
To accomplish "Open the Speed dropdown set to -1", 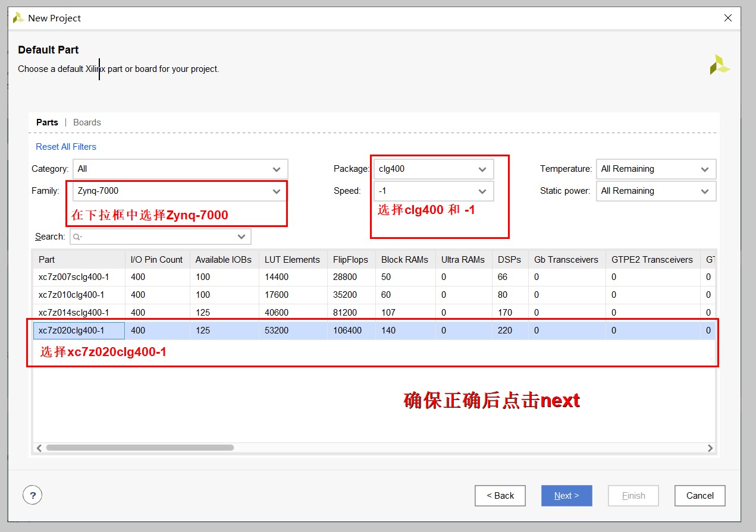I will click(483, 191).
